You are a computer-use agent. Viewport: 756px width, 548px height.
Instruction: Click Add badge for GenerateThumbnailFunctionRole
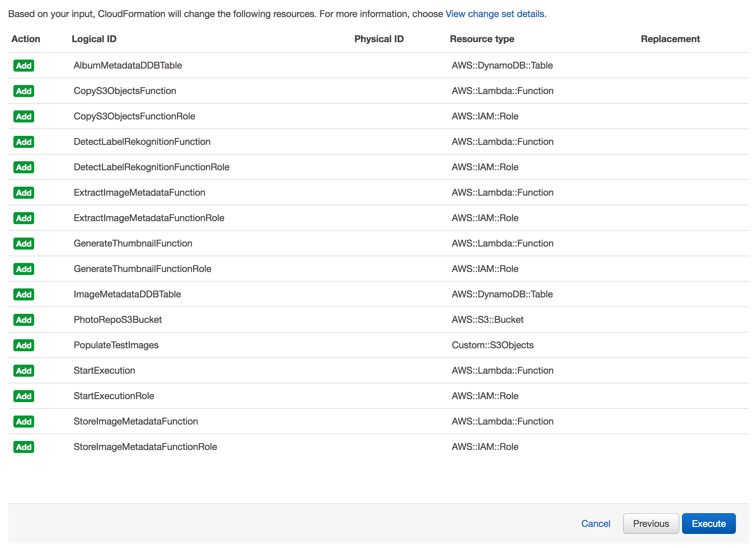(x=24, y=269)
